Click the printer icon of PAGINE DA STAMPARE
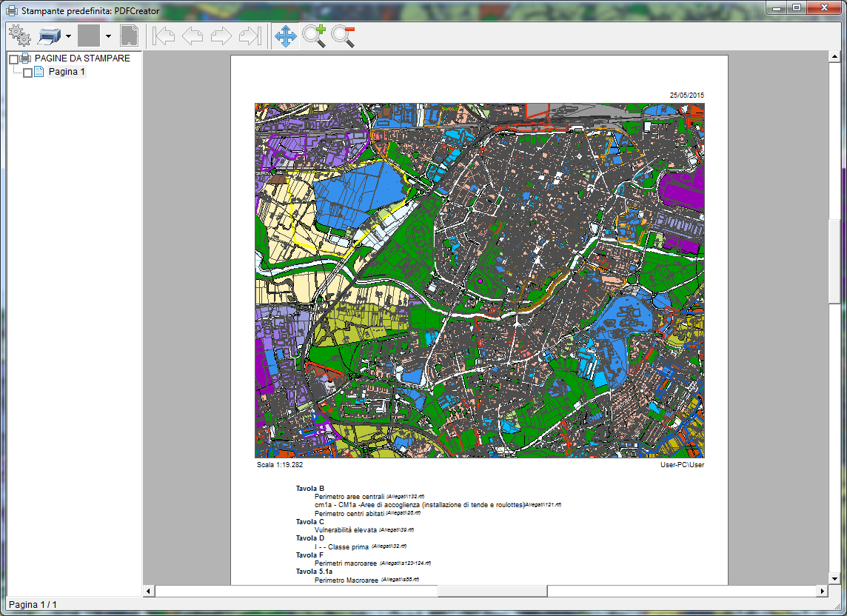This screenshot has width=847, height=616. 25,58
